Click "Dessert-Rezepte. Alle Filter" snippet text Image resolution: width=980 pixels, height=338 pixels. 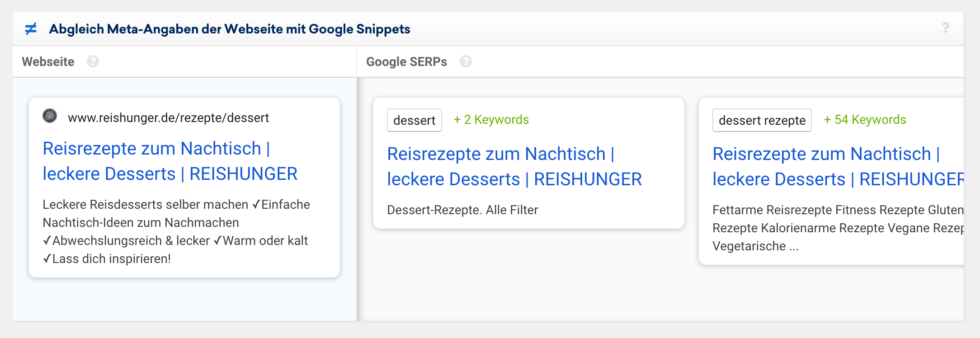[x=462, y=210]
